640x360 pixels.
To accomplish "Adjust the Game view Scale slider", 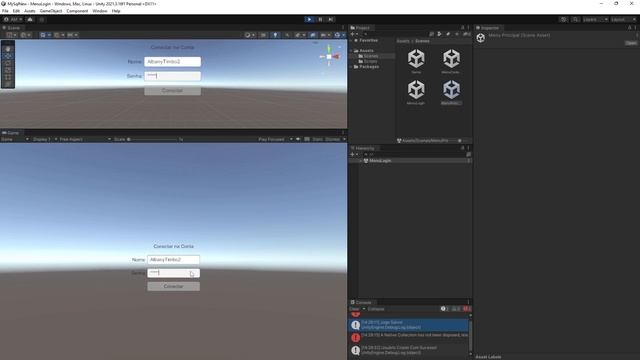I will (x=153, y=139).
